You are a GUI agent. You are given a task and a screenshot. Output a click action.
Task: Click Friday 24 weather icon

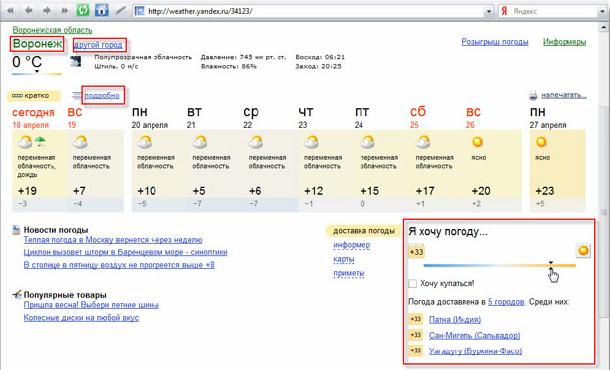tap(367, 142)
